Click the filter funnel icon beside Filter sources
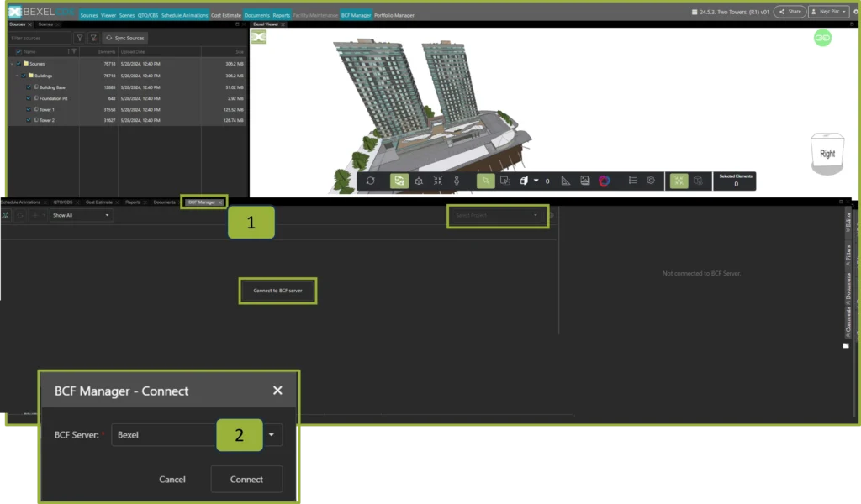Viewport: 861px width, 504px height. coord(80,38)
